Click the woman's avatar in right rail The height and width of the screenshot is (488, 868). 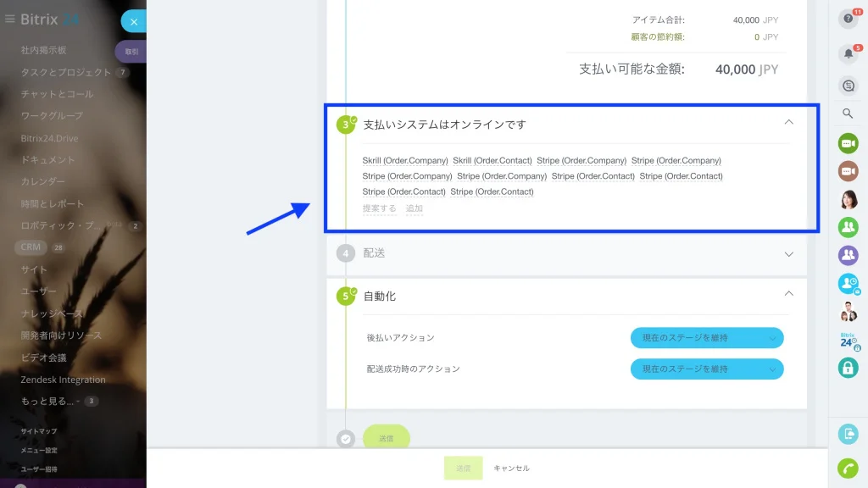(848, 199)
